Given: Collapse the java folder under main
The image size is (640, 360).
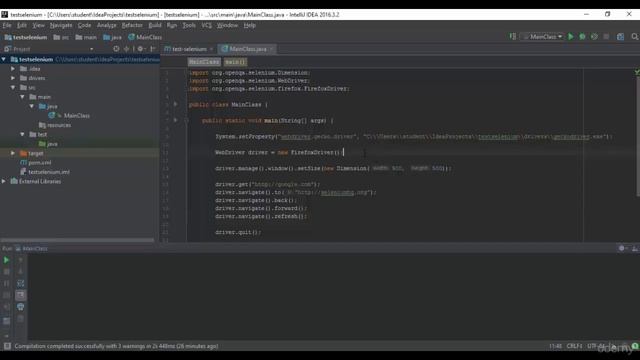Looking at the screenshot, I should pos(32,106).
